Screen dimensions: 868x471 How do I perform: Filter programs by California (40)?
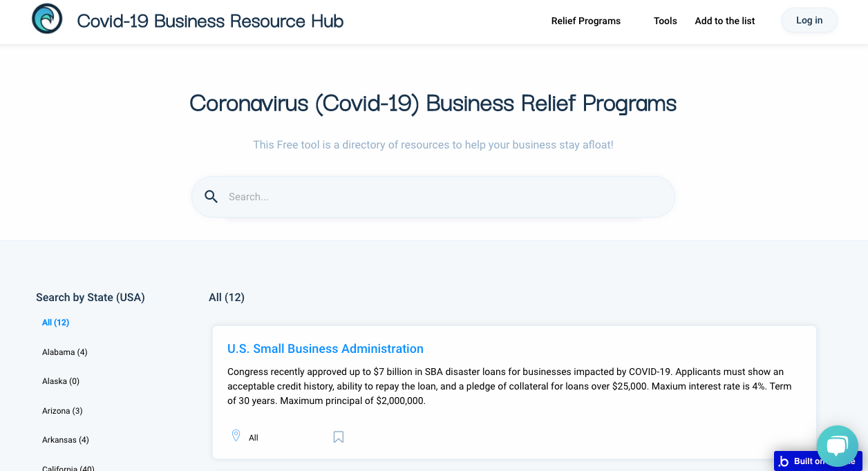(68, 468)
